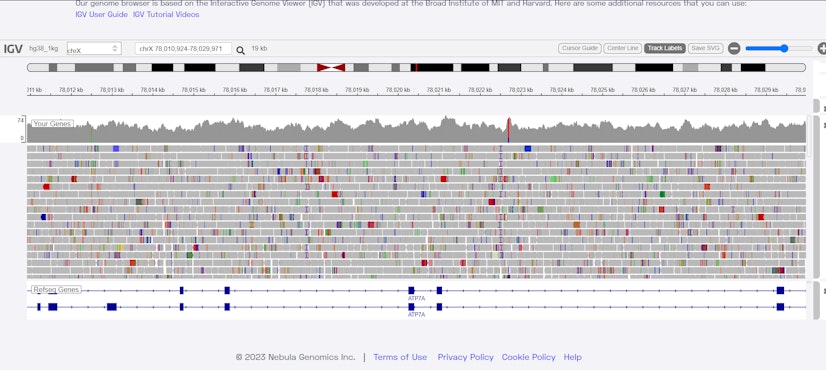Click the 78,022 kb ruler label
This screenshot has width=826, height=370.
pos(480,90)
